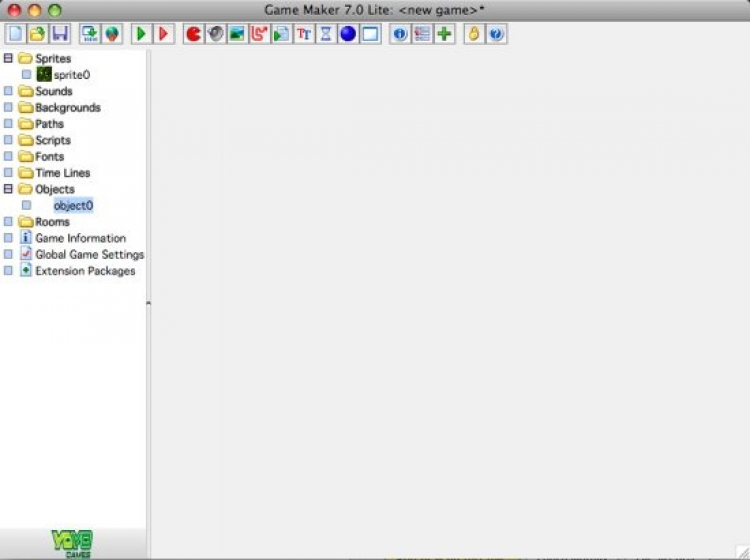The image size is (750, 560).
Task: Click the YoYo Games logo
Action: pos(72,544)
